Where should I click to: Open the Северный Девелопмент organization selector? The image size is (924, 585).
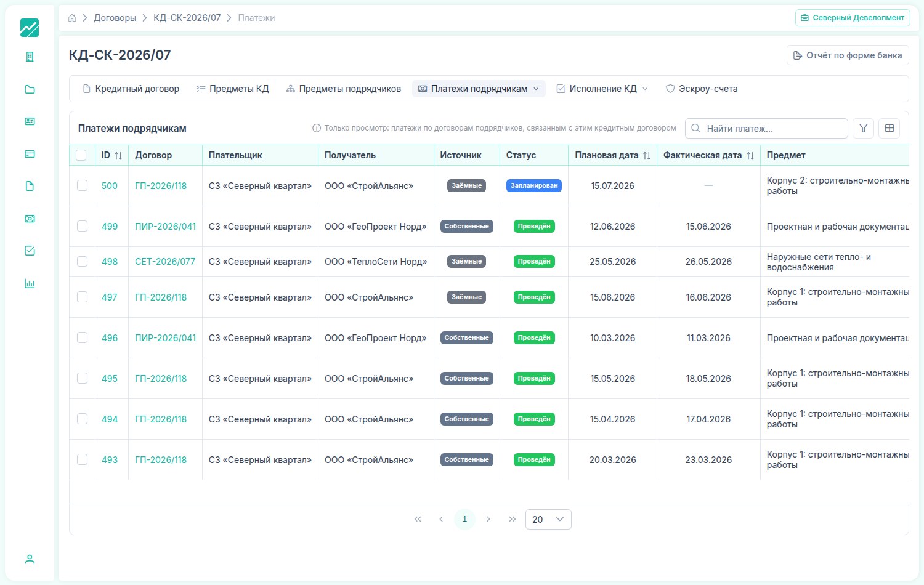click(852, 18)
